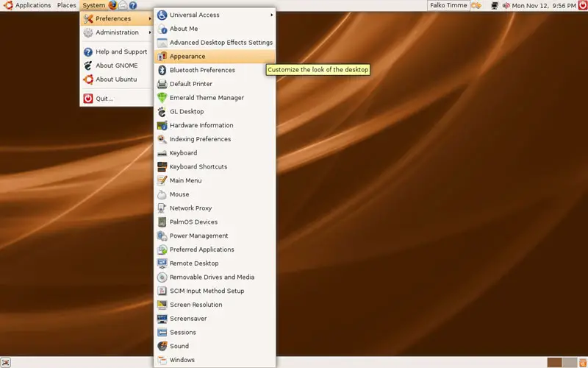
Task: Click the Hardware Information icon
Action: [x=162, y=125]
